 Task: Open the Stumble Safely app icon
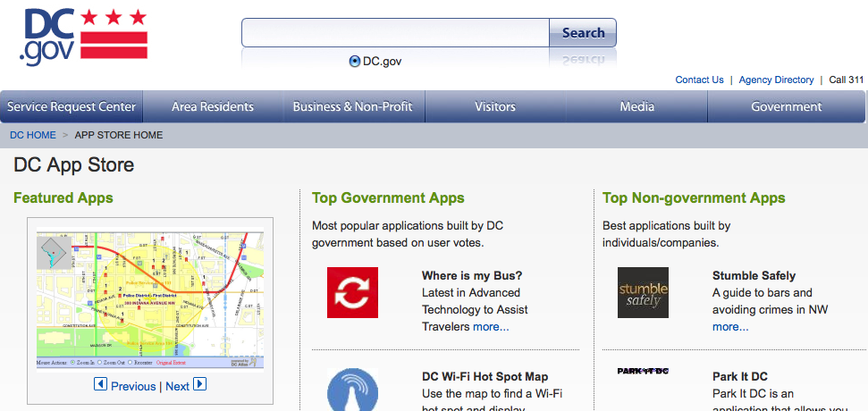pos(643,293)
